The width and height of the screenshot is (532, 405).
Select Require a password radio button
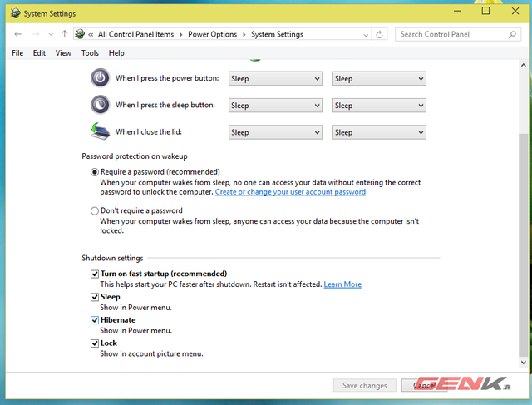click(95, 172)
